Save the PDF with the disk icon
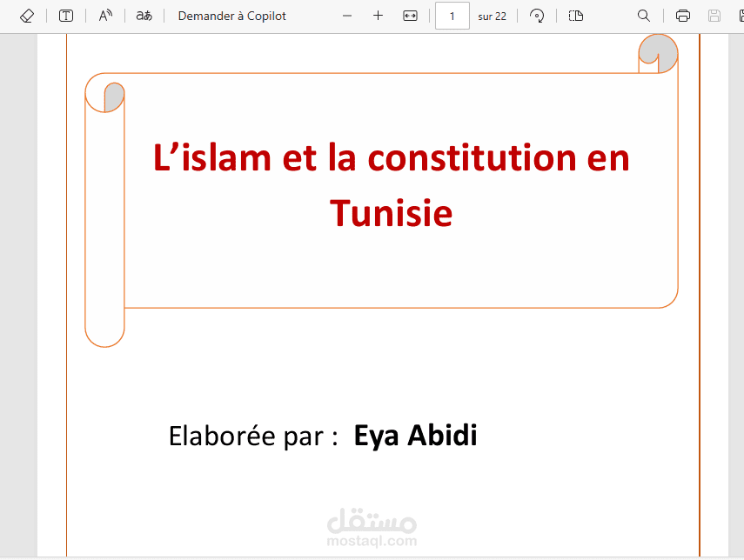This screenshot has width=744, height=560. point(714,16)
